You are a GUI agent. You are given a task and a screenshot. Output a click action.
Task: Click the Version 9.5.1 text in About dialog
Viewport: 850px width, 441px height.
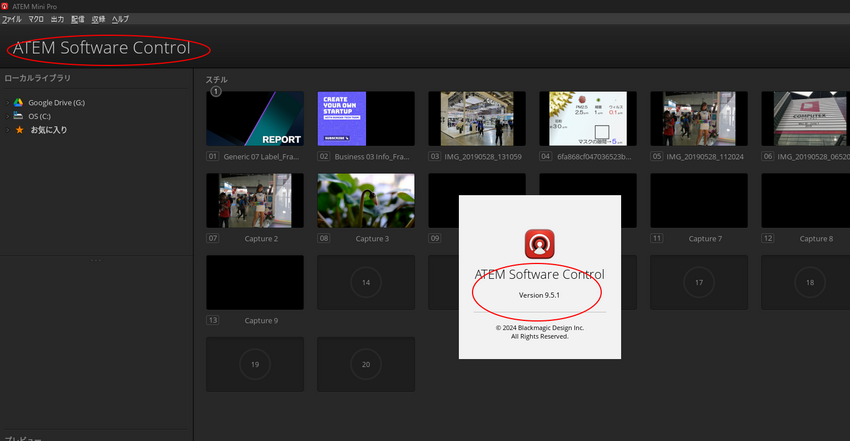pyautogui.click(x=539, y=295)
